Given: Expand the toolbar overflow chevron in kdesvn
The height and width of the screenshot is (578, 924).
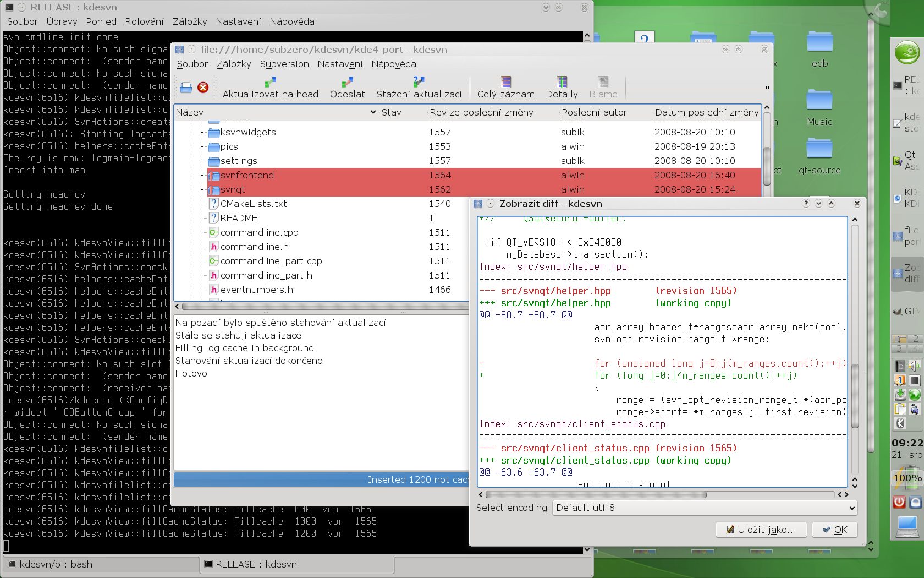Looking at the screenshot, I should tap(767, 88).
